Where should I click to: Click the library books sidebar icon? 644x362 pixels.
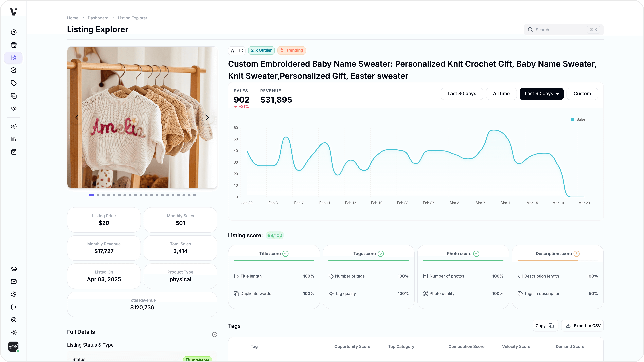(x=14, y=139)
